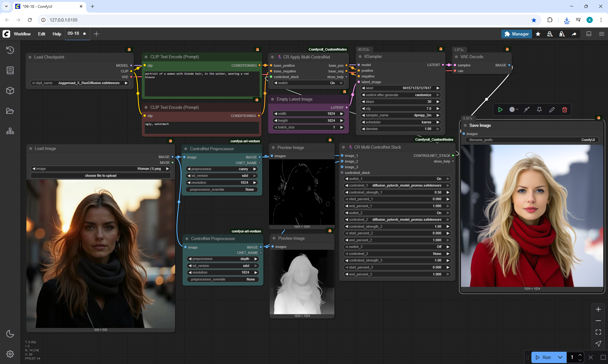This screenshot has width=608, height=364.
Task: Toggle dark theme moon icon
Action: point(10,334)
